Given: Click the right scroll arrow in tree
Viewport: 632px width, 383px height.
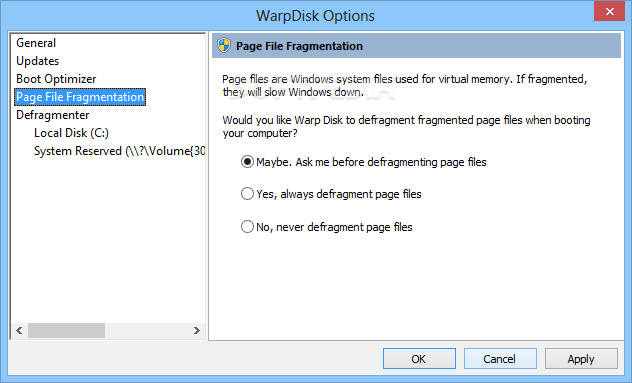Looking at the screenshot, I should click(197, 331).
